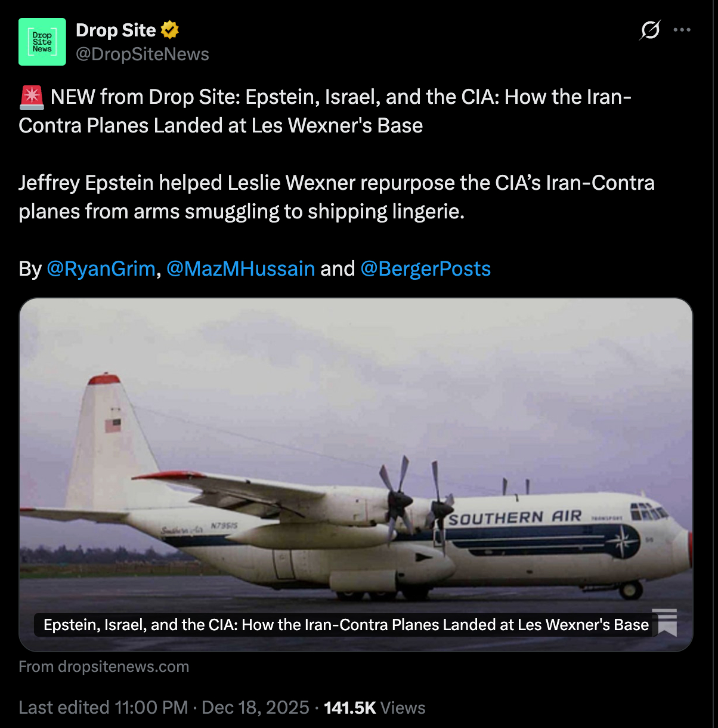Open the Southern Air plane link card image
Viewport: 718px width, 728px height.
click(x=356, y=474)
